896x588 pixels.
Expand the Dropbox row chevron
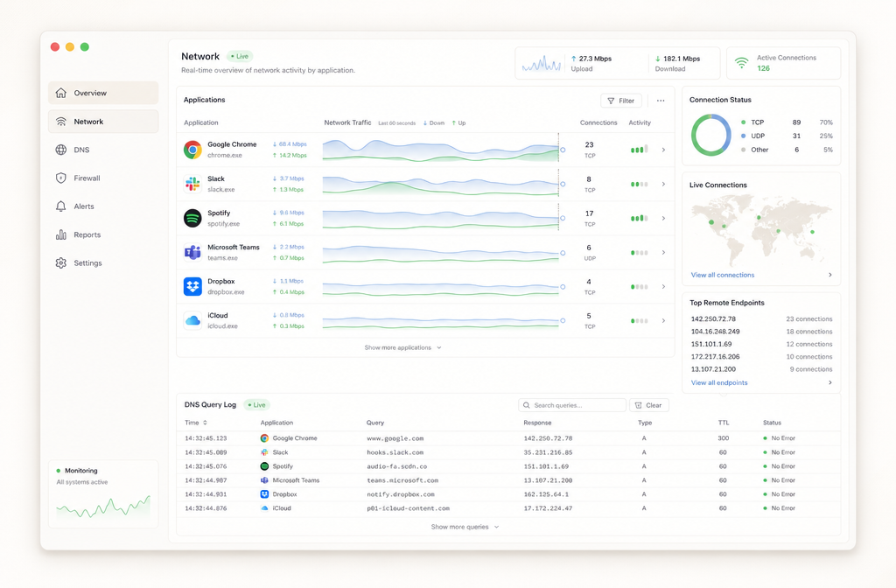tap(663, 286)
